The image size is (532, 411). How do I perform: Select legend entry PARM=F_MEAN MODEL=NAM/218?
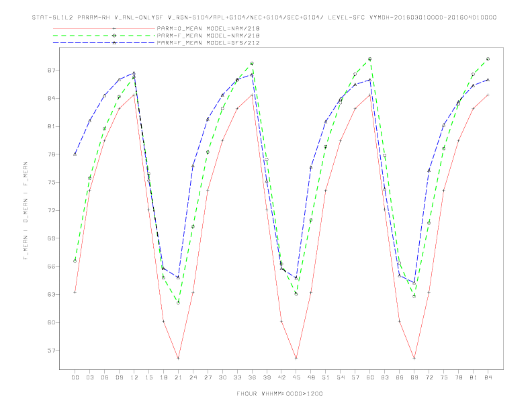click(x=208, y=36)
